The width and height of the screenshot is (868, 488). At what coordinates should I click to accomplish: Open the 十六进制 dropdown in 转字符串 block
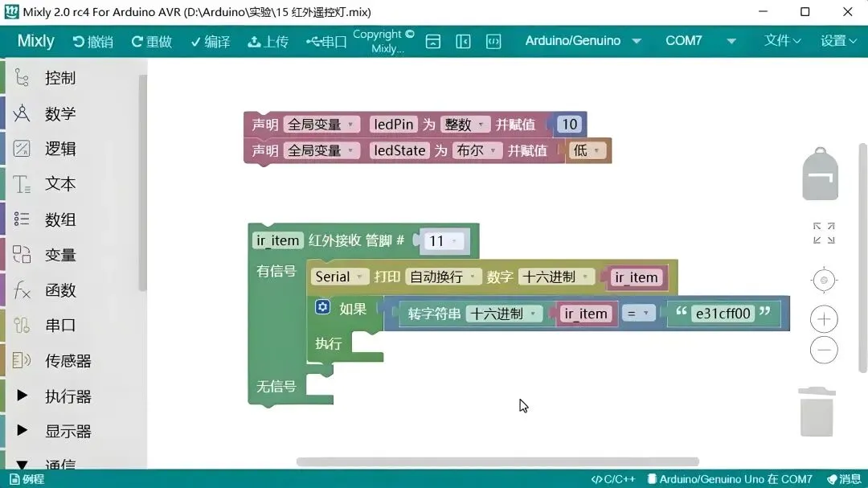pyautogui.click(x=504, y=314)
